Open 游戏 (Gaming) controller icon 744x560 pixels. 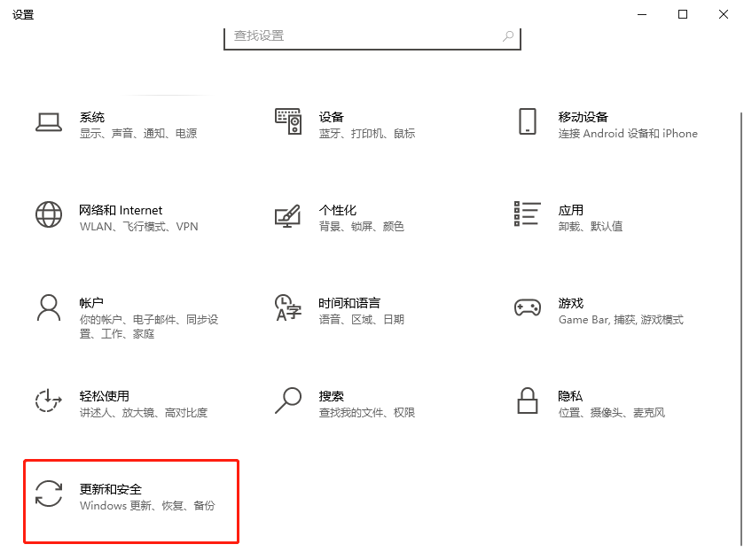[x=528, y=307]
